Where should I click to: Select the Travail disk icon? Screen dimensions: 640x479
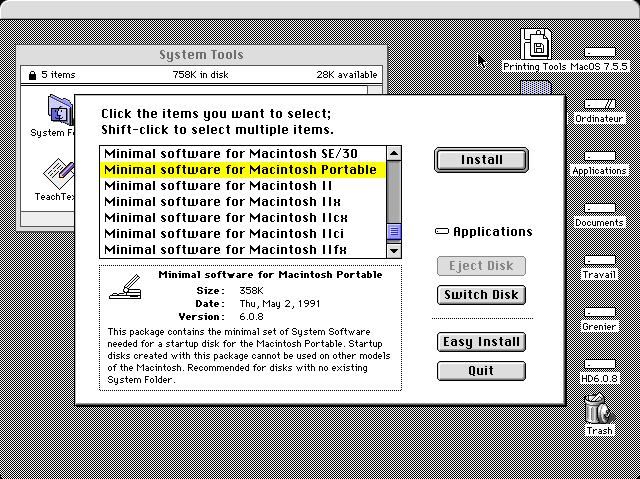click(599, 261)
